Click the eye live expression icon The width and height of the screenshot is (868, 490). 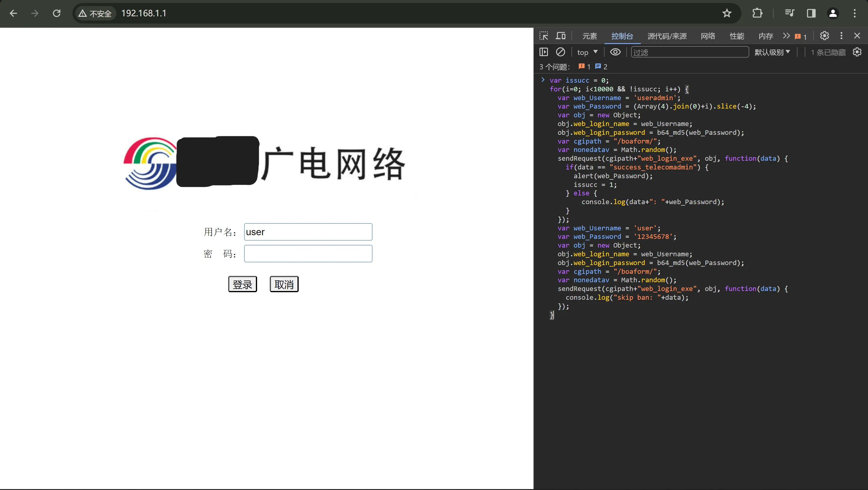(615, 52)
